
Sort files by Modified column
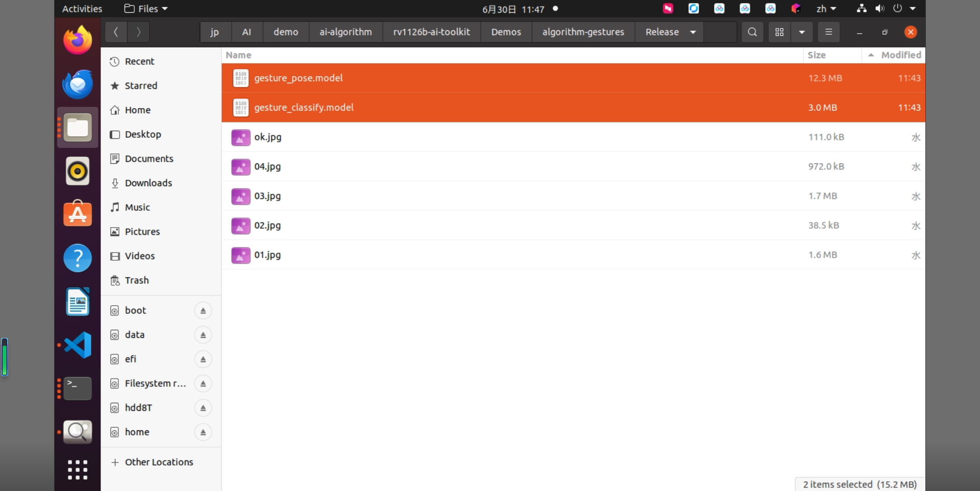[894, 55]
